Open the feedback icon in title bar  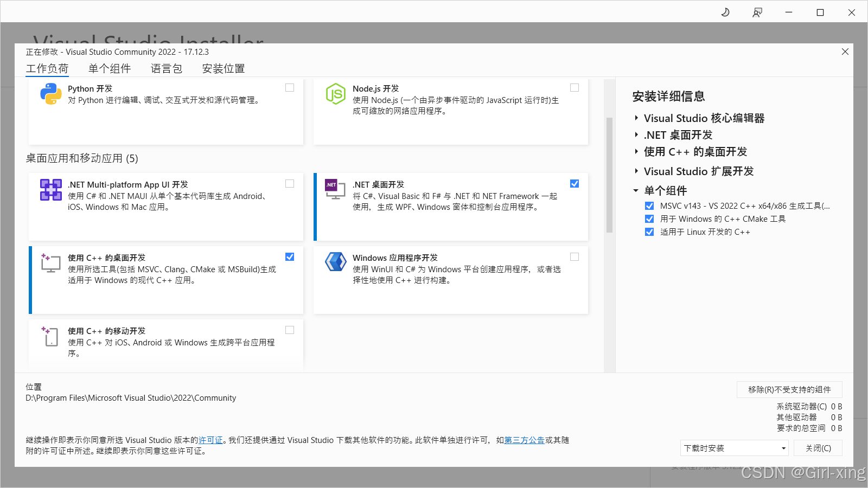757,12
